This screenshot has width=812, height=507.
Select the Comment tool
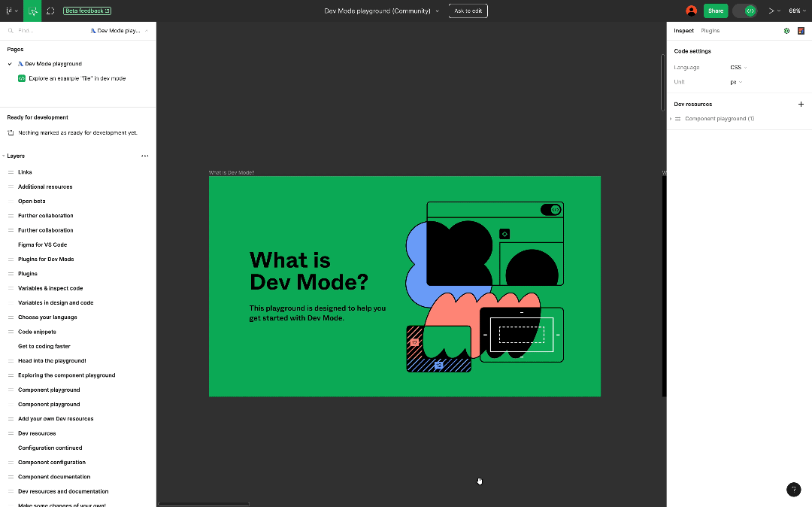click(x=50, y=11)
